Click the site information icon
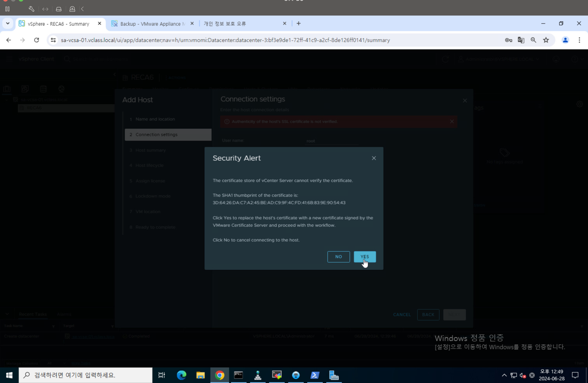Image resolution: width=588 pixels, height=383 pixels. click(x=53, y=40)
